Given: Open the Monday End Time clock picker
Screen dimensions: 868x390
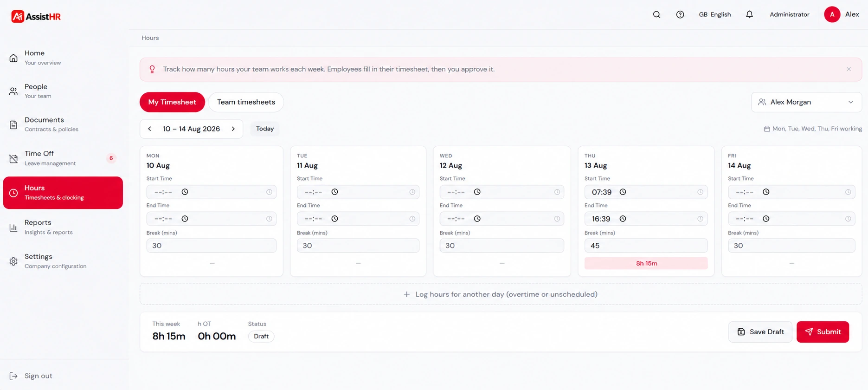Looking at the screenshot, I should pyautogui.click(x=185, y=219).
